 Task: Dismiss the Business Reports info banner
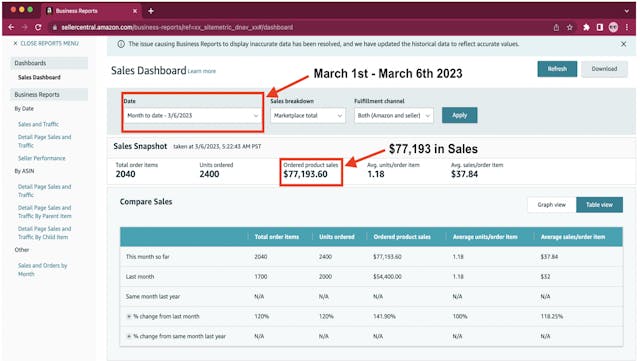click(x=623, y=44)
